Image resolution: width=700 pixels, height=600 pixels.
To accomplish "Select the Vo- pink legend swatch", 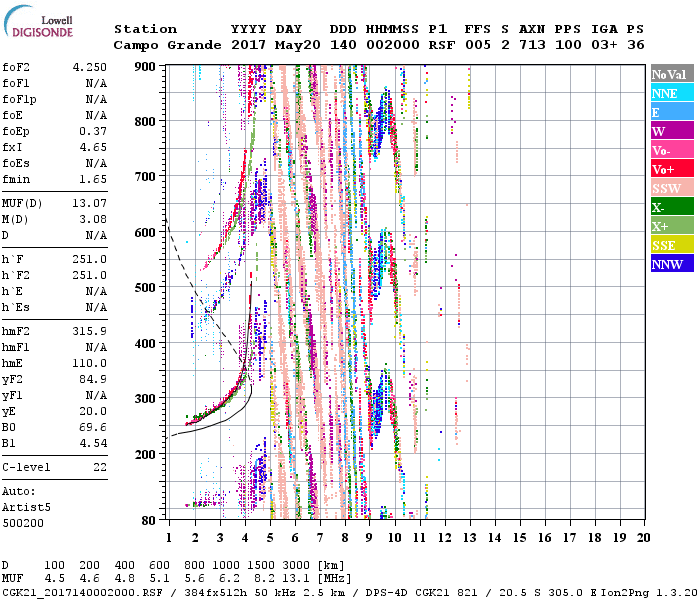I will click(672, 149).
